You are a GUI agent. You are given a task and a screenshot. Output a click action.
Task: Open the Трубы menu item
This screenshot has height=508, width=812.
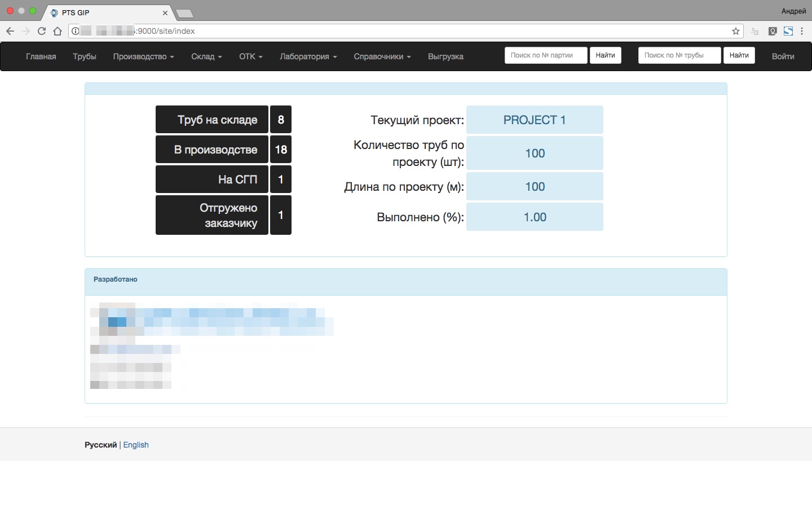pyautogui.click(x=85, y=56)
